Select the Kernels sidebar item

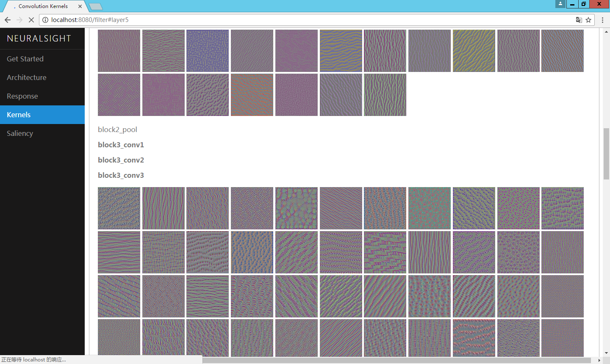[x=42, y=115]
